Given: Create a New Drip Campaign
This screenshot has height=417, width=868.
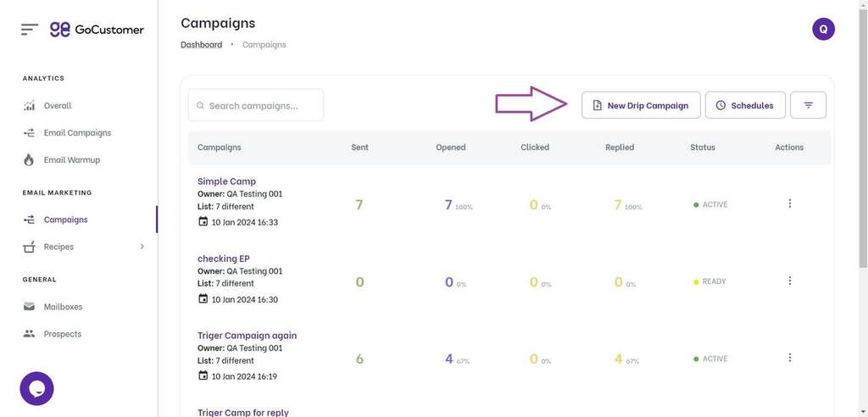Looking at the screenshot, I should (x=641, y=105).
